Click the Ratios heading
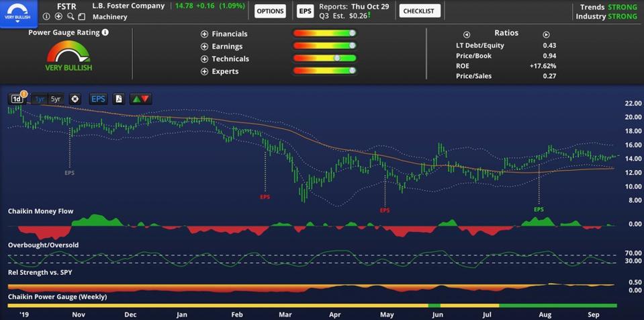 pos(506,33)
